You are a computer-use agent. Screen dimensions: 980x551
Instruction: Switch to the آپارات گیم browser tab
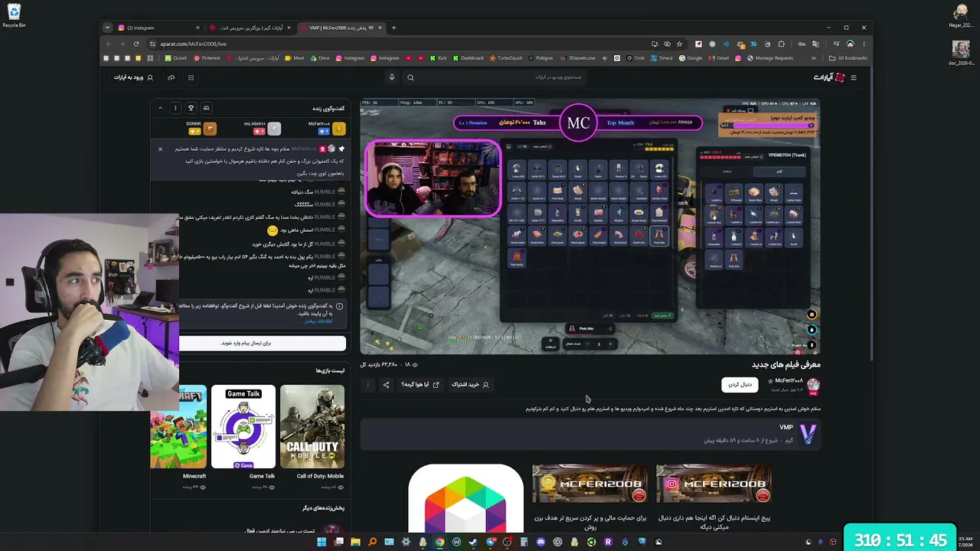250,28
